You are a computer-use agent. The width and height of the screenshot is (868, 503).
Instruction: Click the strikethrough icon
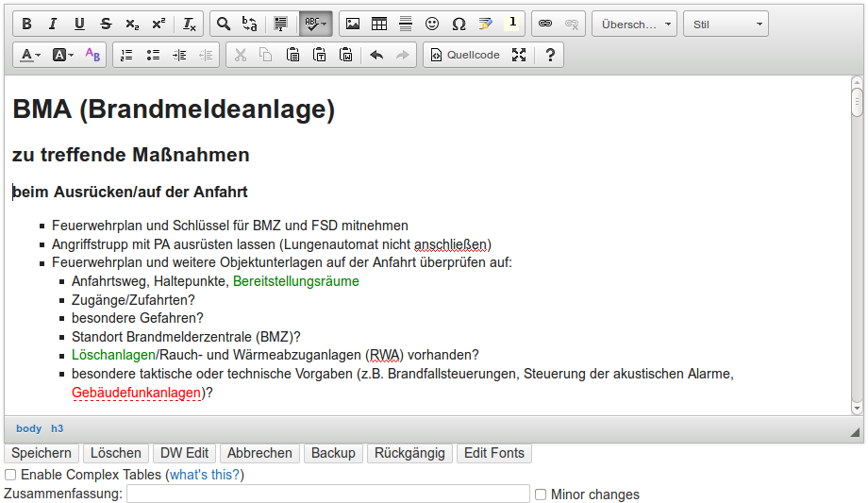click(x=106, y=24)
